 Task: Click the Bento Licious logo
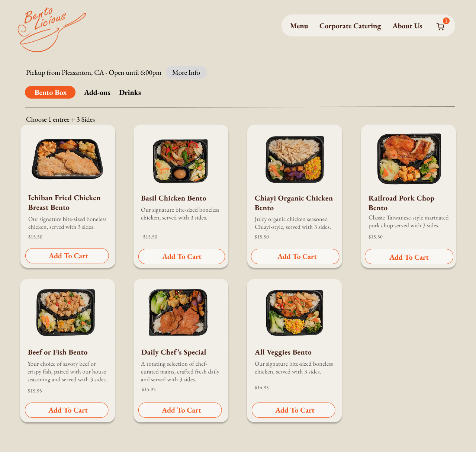point(52,30)
